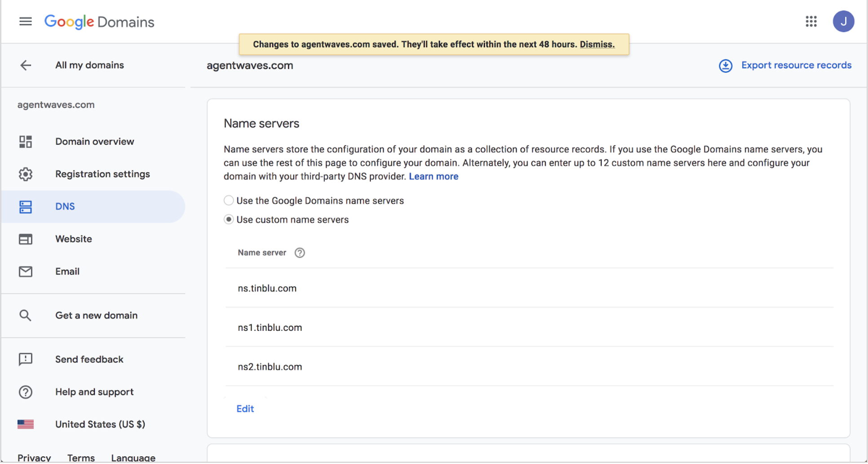Click Export resource records
This screenshot has height=464, width=868.
(x=796, y=65)
